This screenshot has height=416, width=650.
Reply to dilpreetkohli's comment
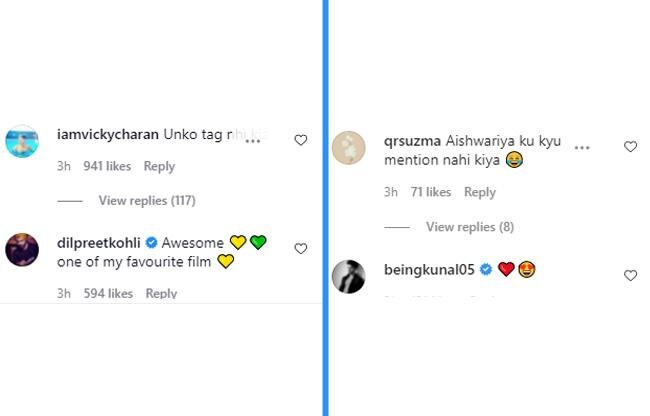[161, 293]
